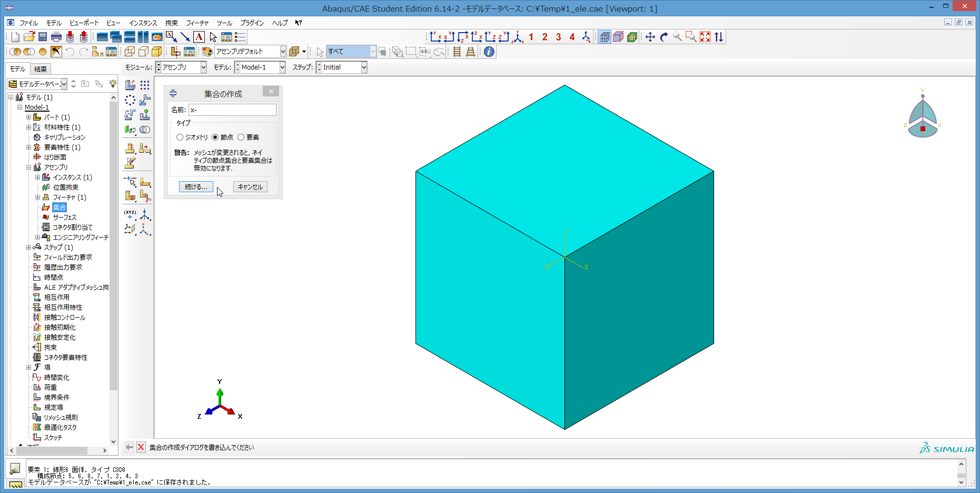Save the model database floppy icon
The image size is (980, 493).
point(43,37)
